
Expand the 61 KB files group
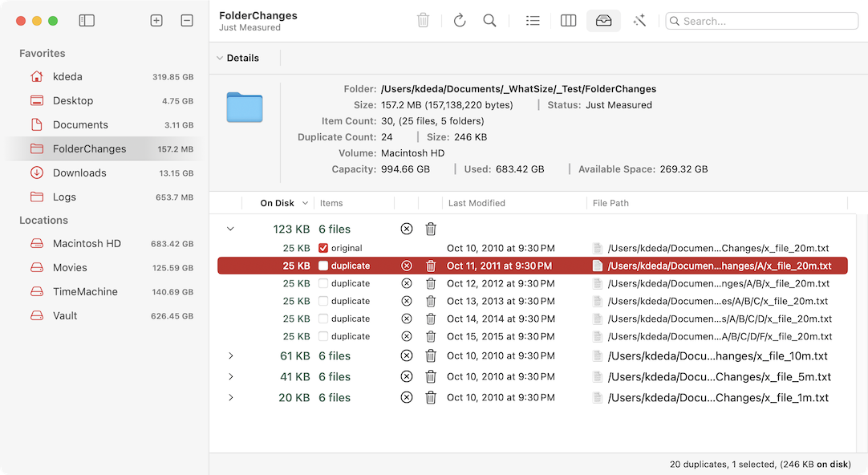231,355
